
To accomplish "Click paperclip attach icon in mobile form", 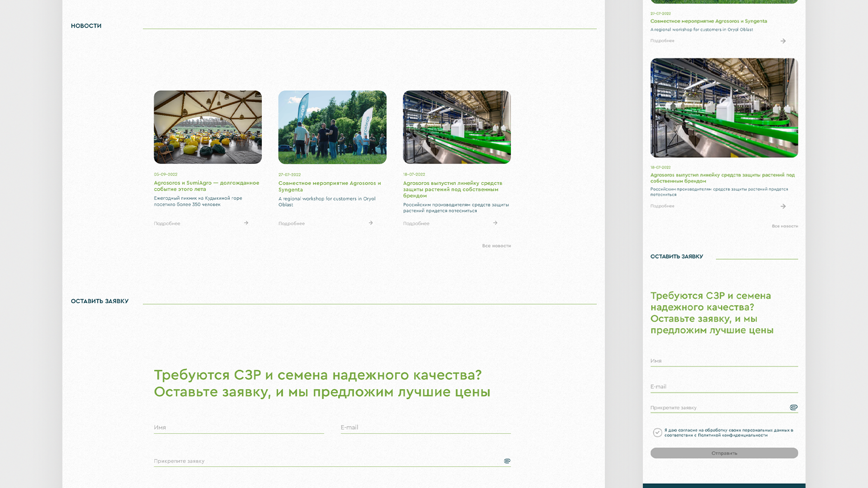I will pos(793,408).
